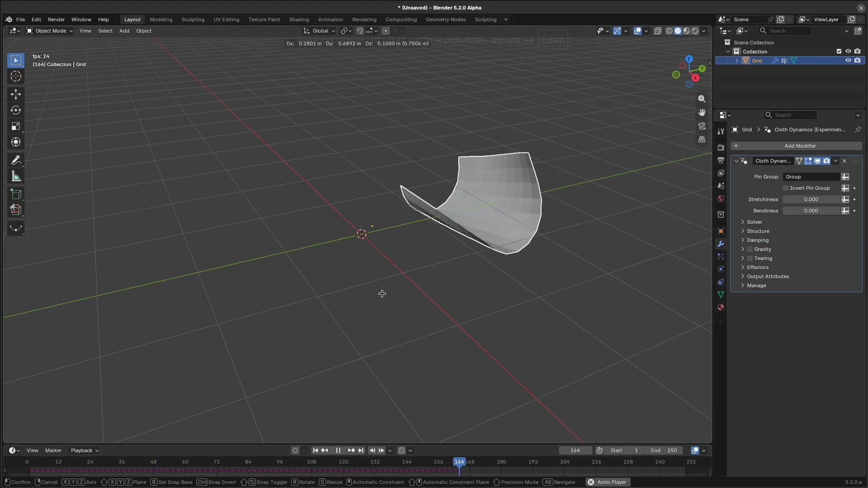Viewport: 868px width, 488px height.
Task: Open the timeline Marker menu
Action: click(53, 450)
